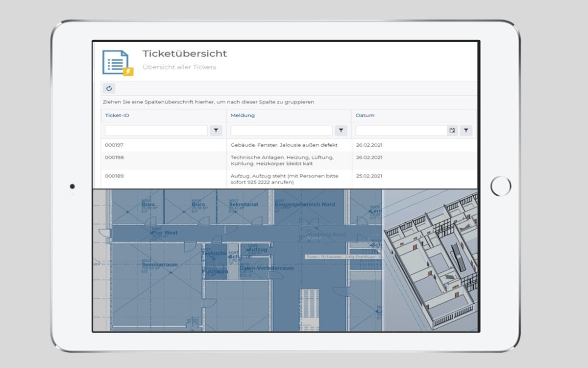588x368 pixels.
Task: Focus the Datum filter text field
Action: [x=401, y=131]
